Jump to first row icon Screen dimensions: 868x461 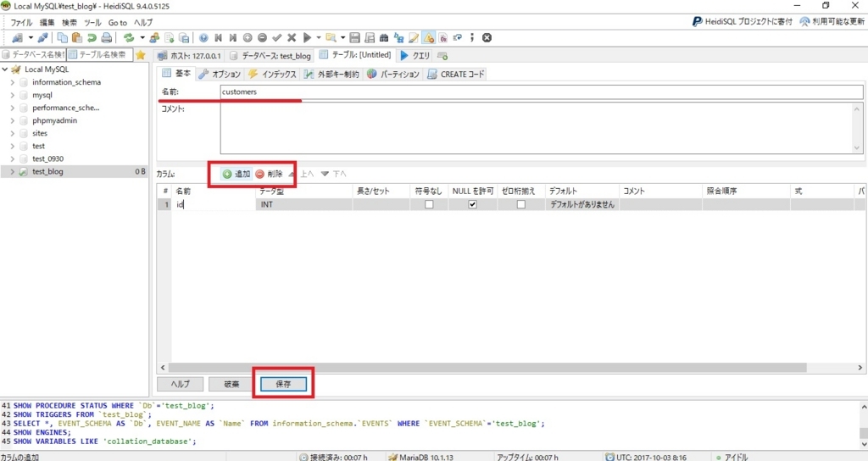(x=218, y=37)
